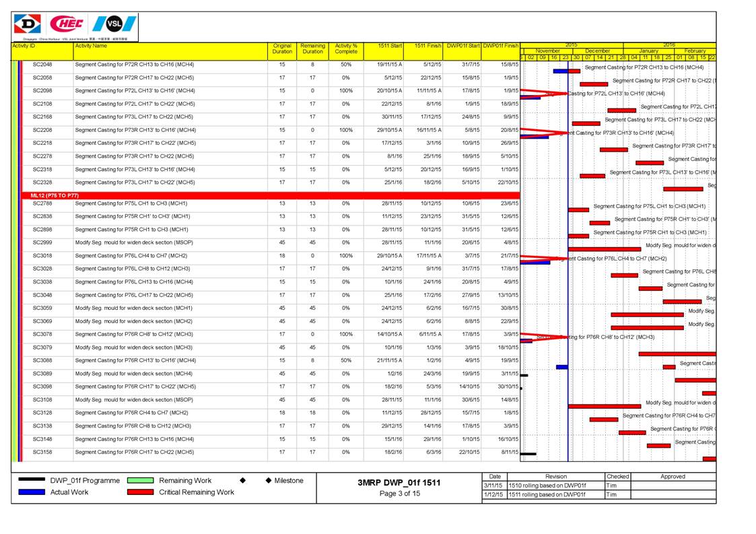Viewport: 756px width, 534px height.
Task: Select activity ID SC2788
Action: (x=42, y=203)
